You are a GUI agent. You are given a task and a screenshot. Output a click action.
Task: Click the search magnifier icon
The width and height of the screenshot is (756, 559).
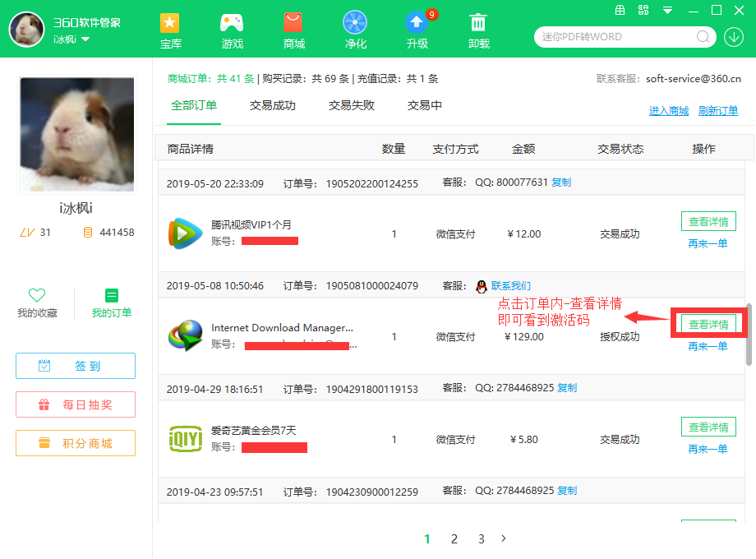tap(703, 37)
